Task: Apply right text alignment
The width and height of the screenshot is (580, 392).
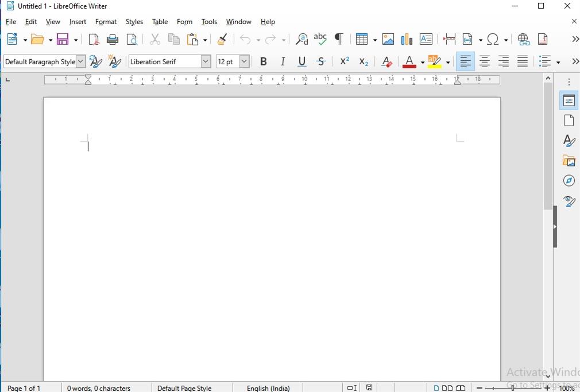Action: (504, 61)
